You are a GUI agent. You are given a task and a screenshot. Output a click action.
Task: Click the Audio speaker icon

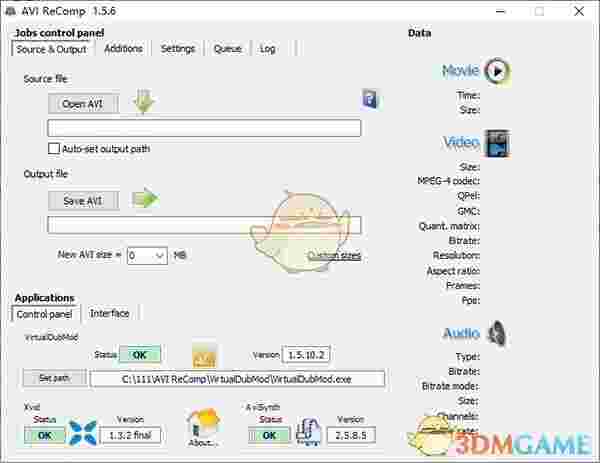(497, 333)
